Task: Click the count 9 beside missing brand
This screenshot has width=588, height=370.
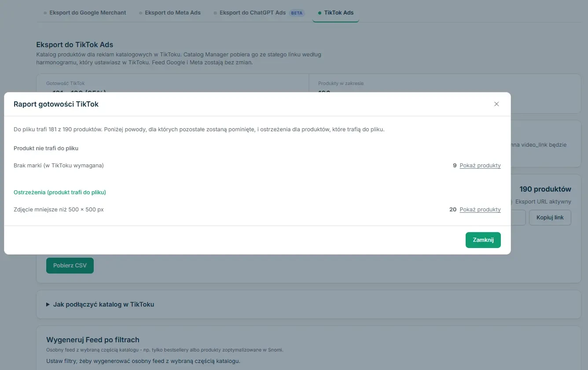Action: pos(455,166)
